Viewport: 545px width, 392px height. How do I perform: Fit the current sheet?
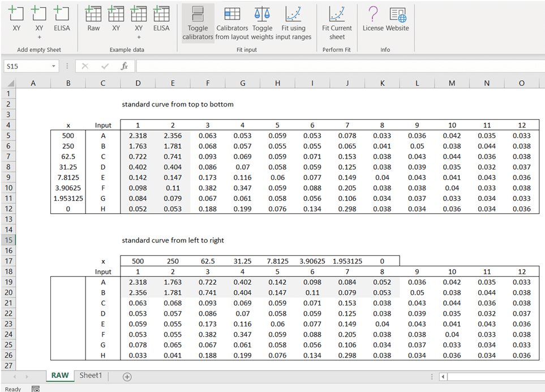[337, 23]
